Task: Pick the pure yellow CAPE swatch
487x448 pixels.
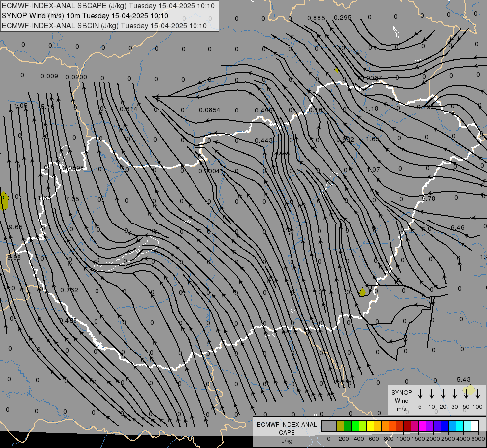Action: (x=370, y=426)
